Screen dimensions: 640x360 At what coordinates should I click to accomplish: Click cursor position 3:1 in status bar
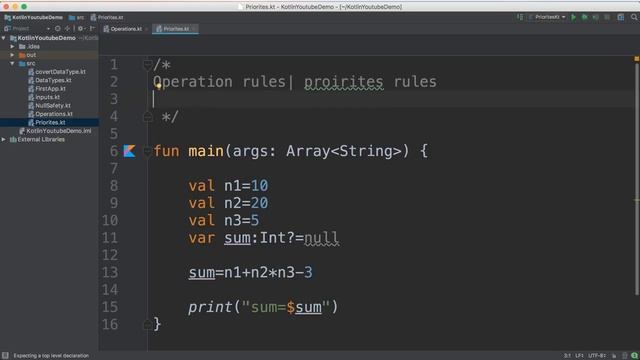tap(567, 356)
